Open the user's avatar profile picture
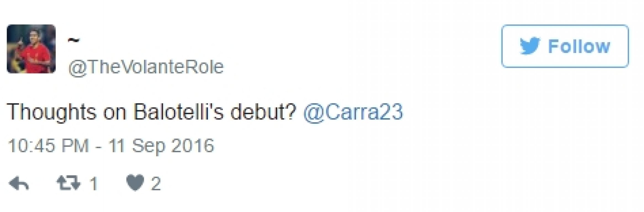The image size is (644, 212). (31, 49)
